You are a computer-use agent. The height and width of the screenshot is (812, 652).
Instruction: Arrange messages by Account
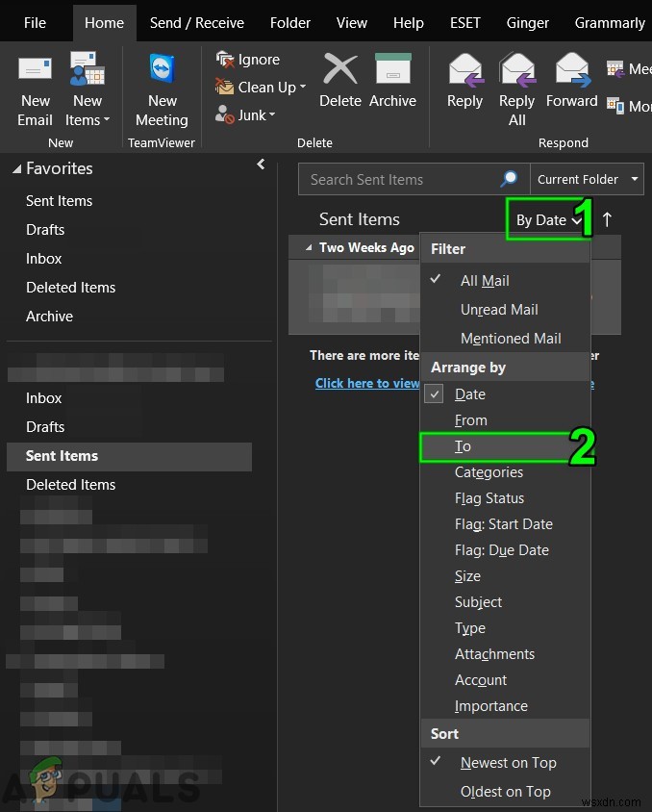click(x=505, y=680)
